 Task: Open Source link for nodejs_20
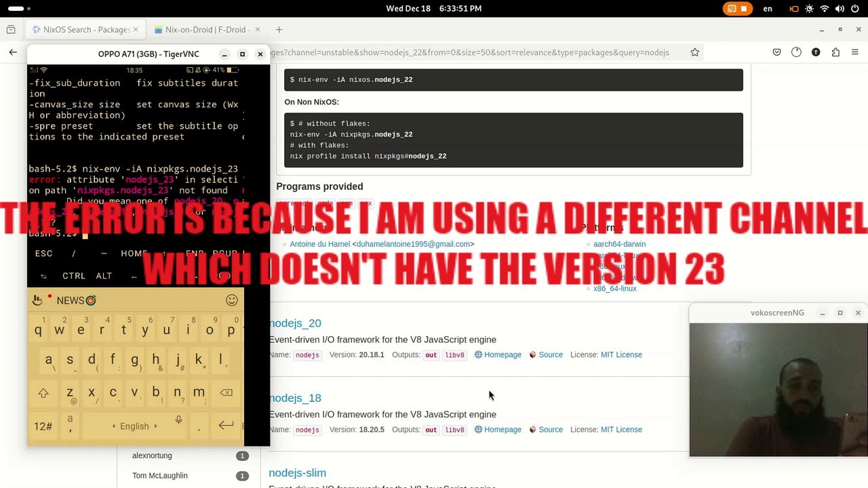pos(546,354)
